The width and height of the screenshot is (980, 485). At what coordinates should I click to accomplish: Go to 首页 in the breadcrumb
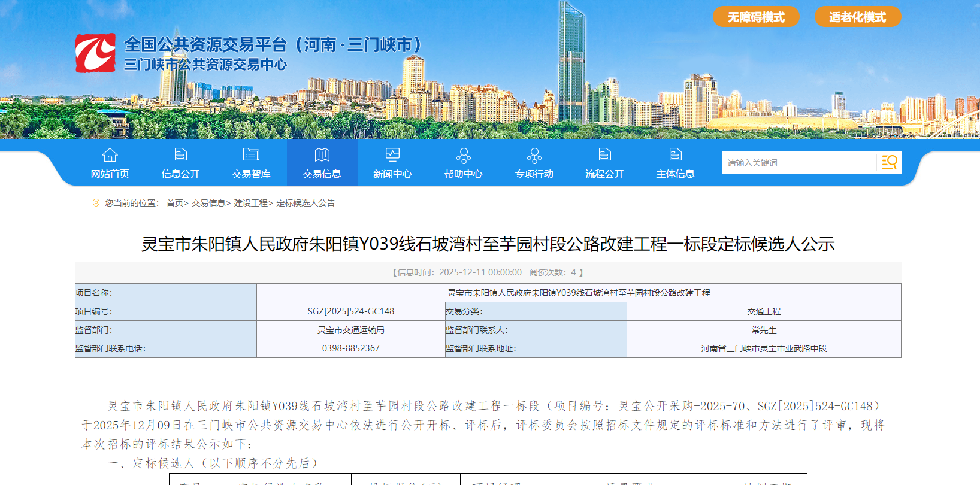pos(175,204)
